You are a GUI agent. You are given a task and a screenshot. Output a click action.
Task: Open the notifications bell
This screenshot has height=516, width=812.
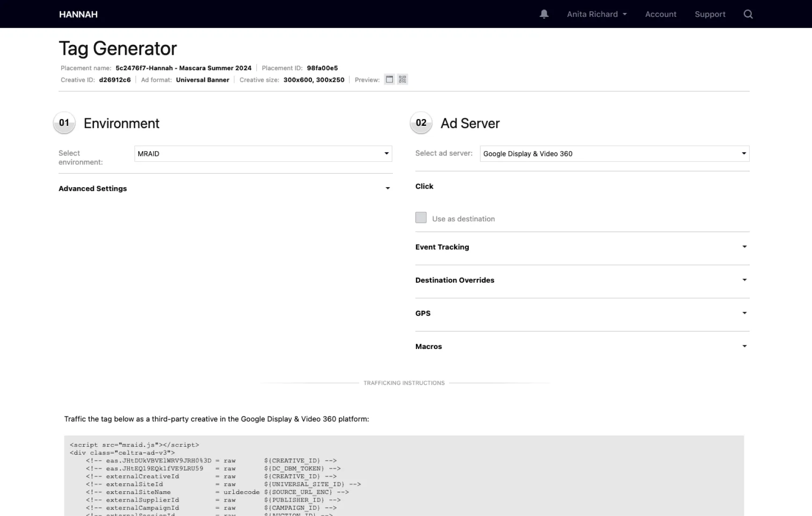[x=544, y=14]
